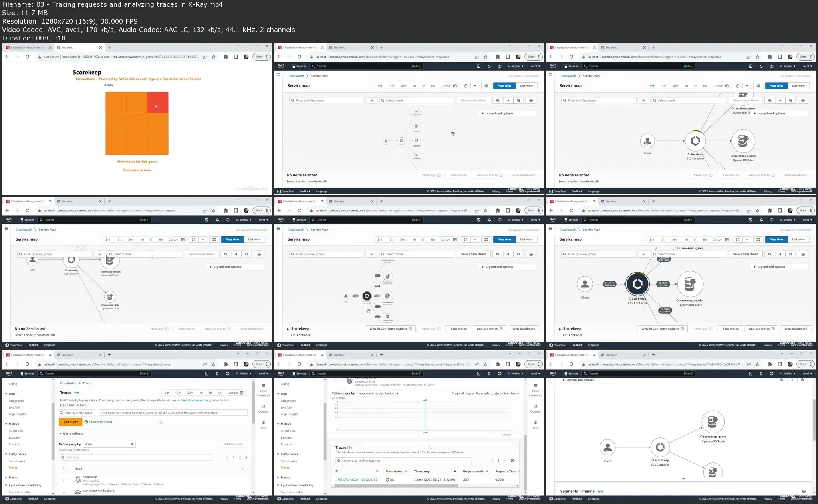
Task: Select Map view in Error 11% map frame
Action: coord(776,239)
